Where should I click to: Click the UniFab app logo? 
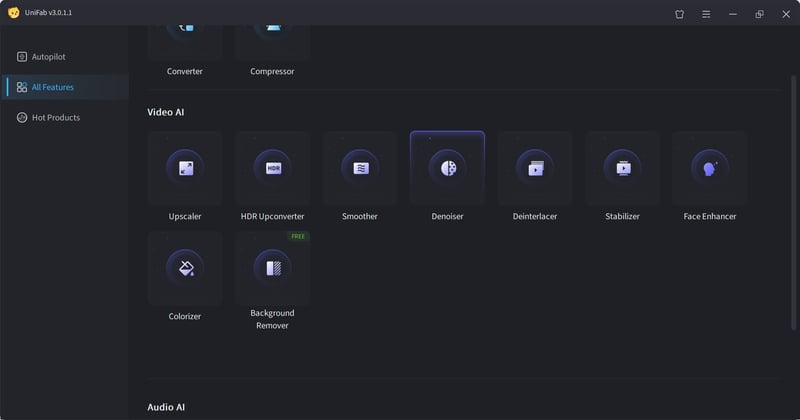click(x=13, y=13)
